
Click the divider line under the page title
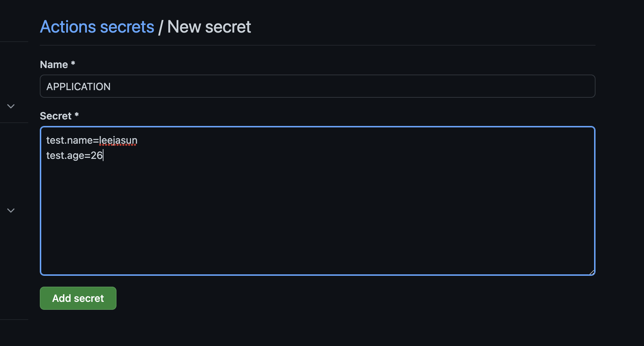317,45
